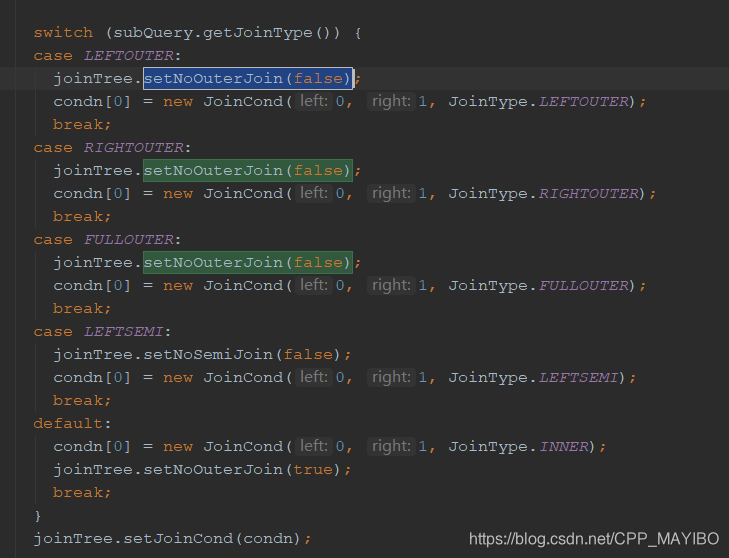Screen dimensions: 729x558
Task: Click the 'left:' parameter hint in LEFTOUTER JoinCond
Action: click(314, 101)
